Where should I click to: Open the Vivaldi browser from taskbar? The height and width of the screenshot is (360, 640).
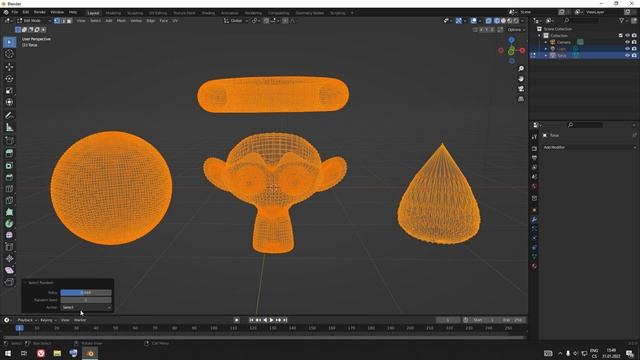coord(41,353)
